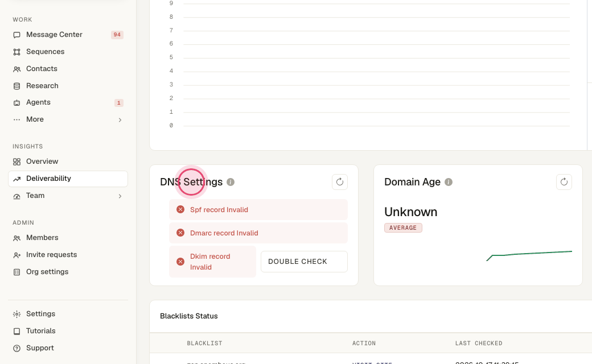The image size is (592, 364).
Task: Navigate to Research
Action: coord(68,86)
